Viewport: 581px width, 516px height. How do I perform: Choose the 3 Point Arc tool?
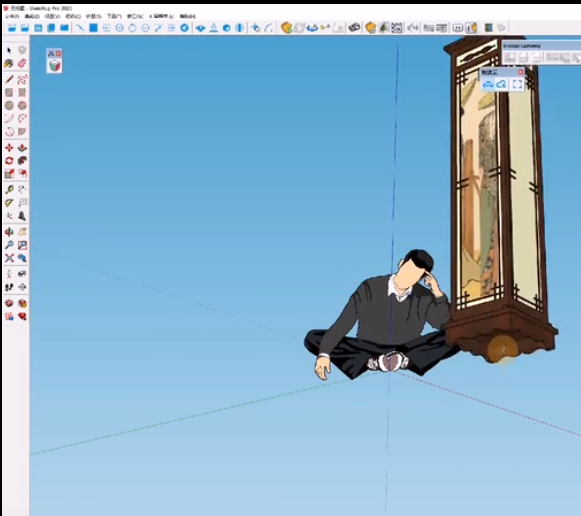(9, 132)
